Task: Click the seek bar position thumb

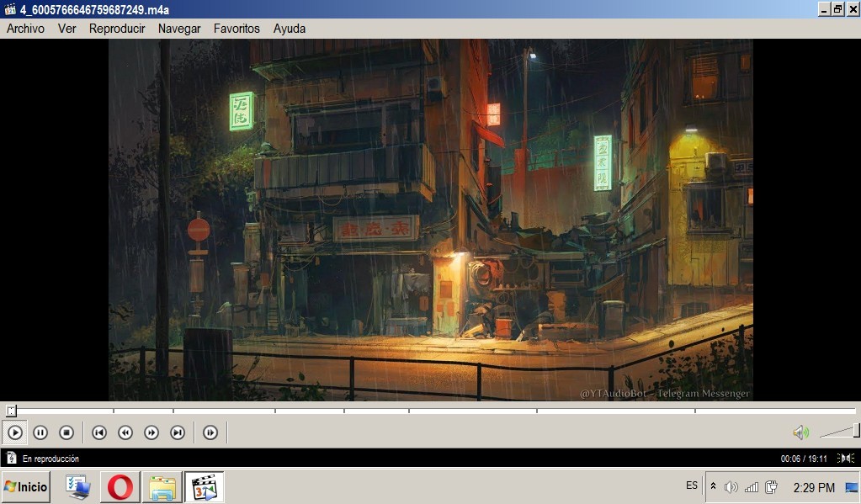Action: 11,410
